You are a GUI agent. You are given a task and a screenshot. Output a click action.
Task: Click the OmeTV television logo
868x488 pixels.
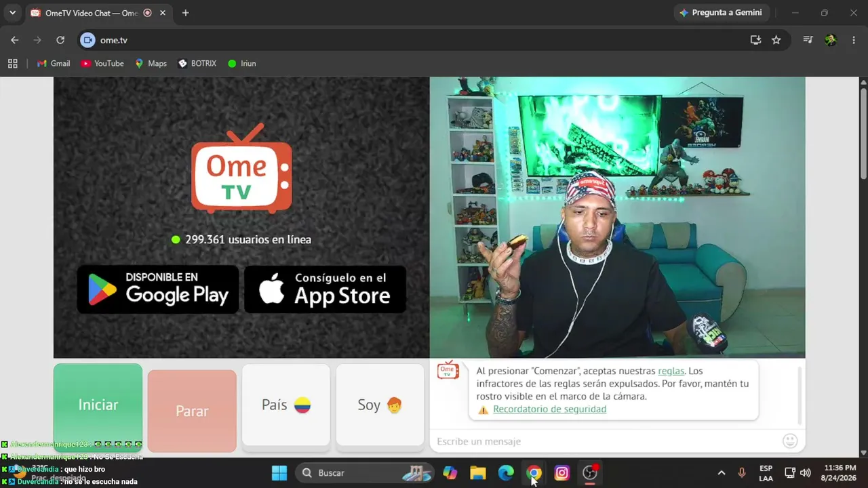click(241, 168)
